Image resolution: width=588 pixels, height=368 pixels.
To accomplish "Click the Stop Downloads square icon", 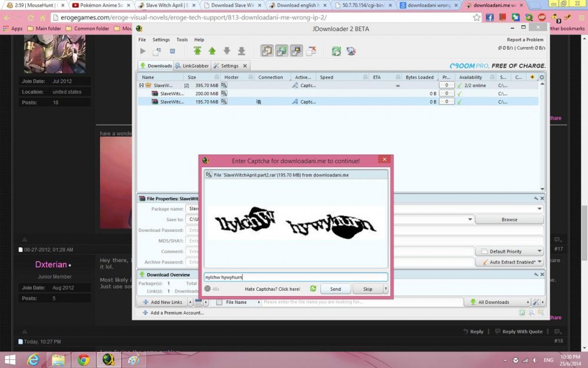I will [x=172, y=51].
